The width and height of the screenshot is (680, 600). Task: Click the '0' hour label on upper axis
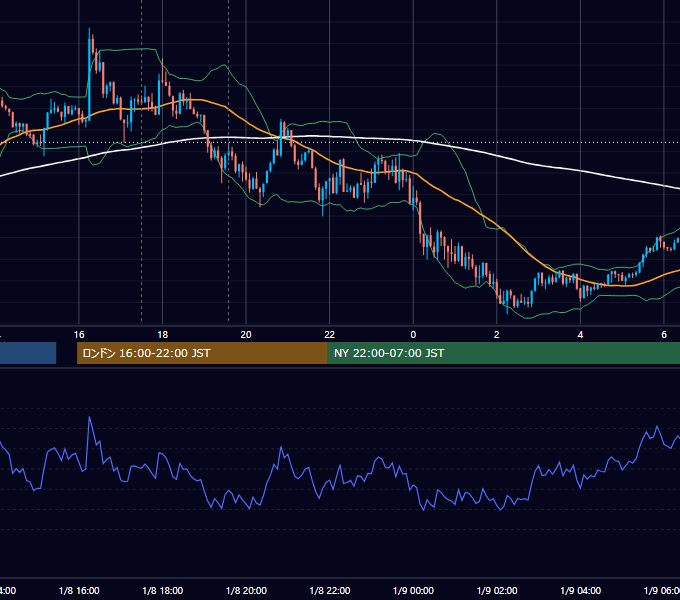413,335
